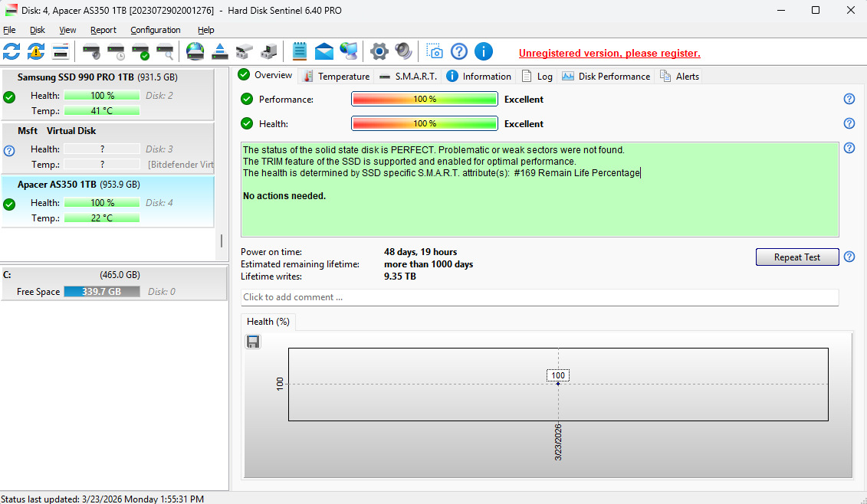Click the Performance 100 % gradient bar
This screenshot has width=867, height=504.
tap(425, 99)
